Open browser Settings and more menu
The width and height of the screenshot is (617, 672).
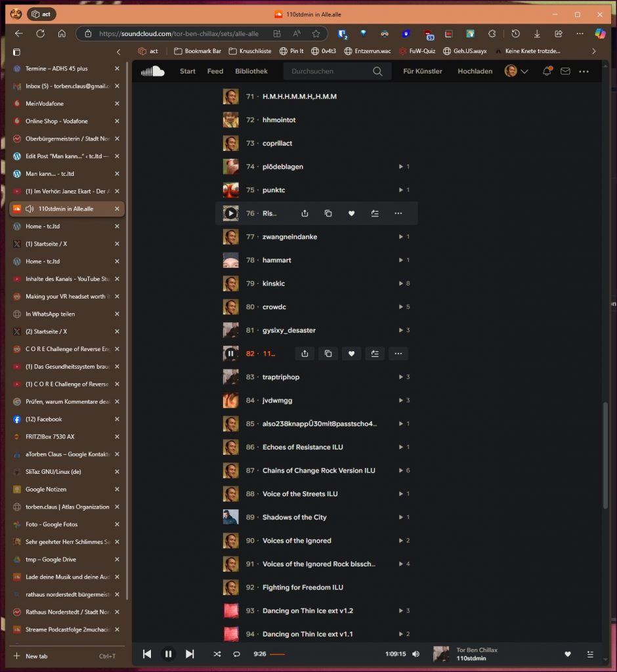[x=580, y=33]
